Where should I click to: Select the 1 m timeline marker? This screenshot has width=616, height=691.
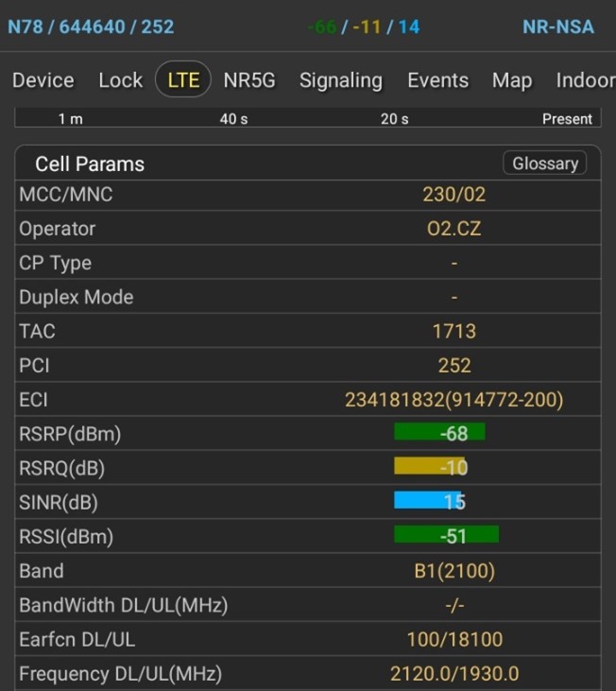(x=71, y=119)
